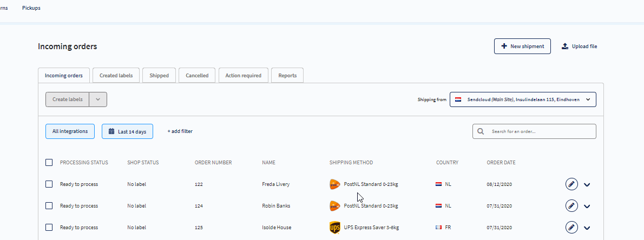This screenshot has width=644, height=240.
Task: Sort by ORDER DATE column header
Action: 501,163
